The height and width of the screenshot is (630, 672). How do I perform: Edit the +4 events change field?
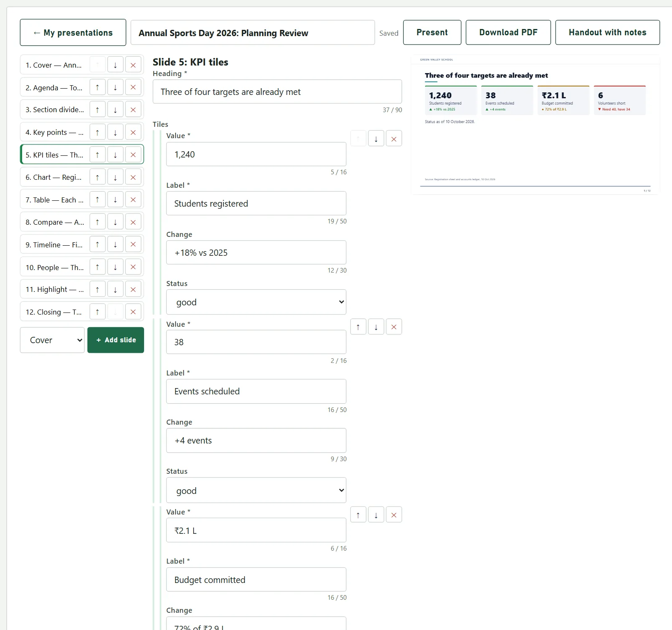click(x=256, y=440)
